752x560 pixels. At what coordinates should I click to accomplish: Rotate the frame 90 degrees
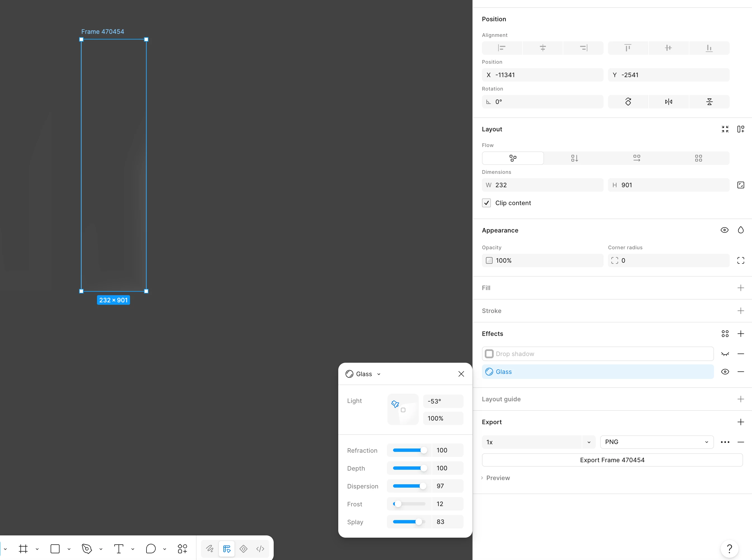click(x=628, y=102)
